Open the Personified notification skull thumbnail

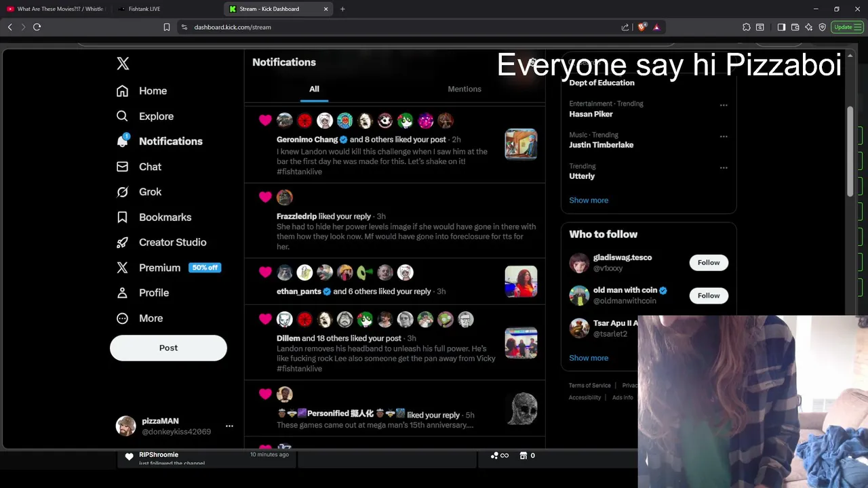523,409
